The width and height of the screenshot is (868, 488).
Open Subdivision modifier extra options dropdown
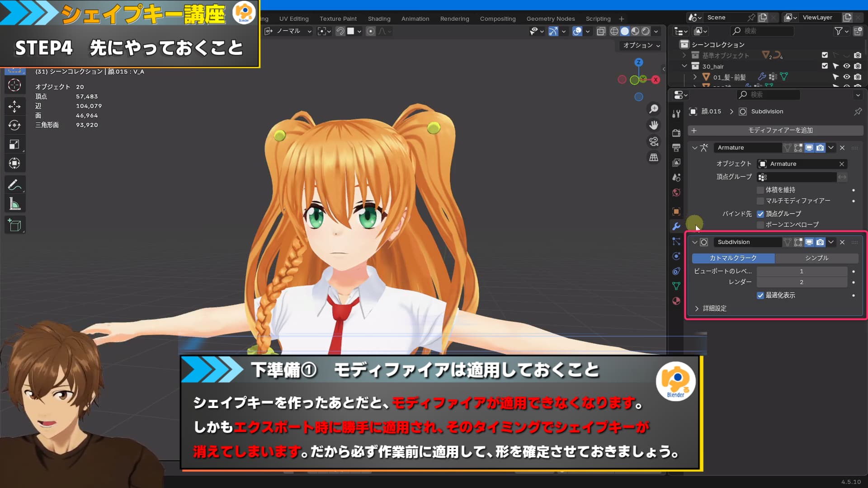coord(831,242)
